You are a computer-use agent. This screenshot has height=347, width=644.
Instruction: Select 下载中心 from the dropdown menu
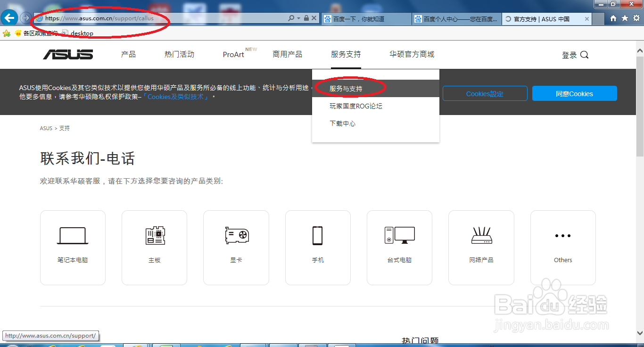tap(342, 124)
